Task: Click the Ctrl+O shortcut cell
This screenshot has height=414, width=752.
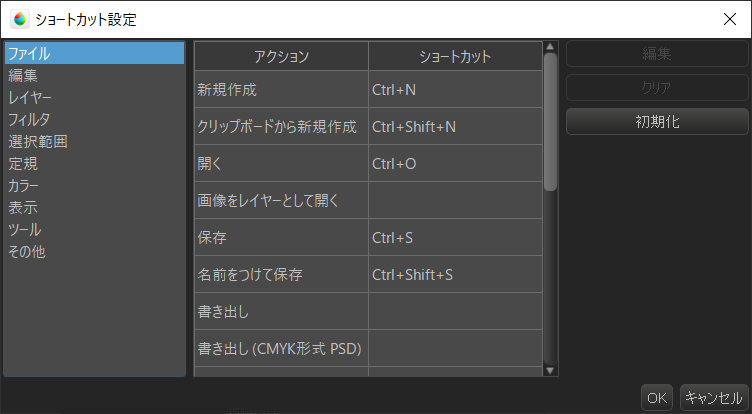Action: (x=455, y=163)
